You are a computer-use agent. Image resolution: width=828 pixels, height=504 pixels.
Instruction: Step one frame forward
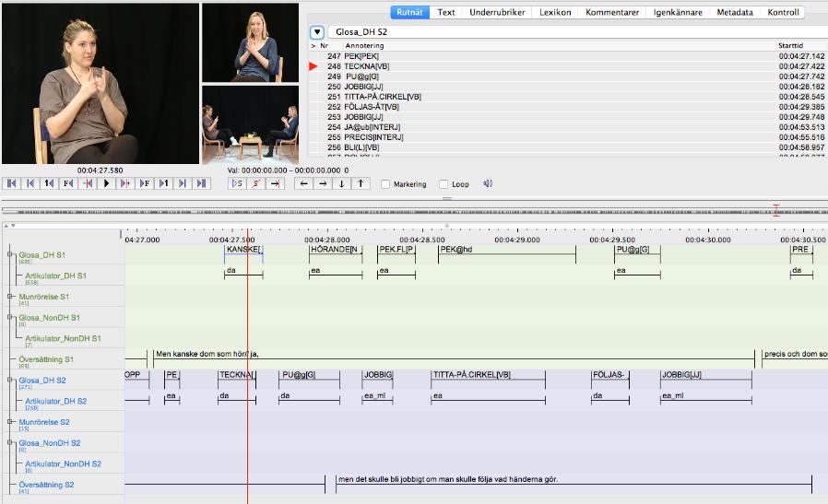tap(145, 183)
